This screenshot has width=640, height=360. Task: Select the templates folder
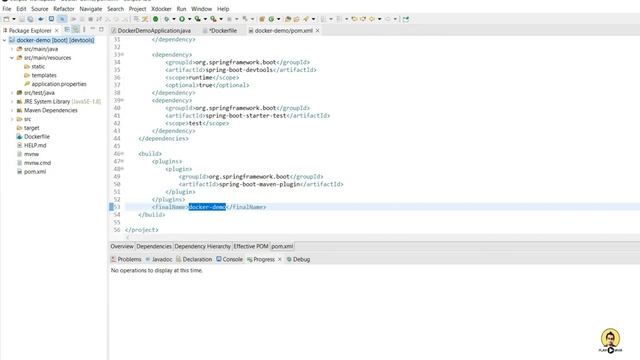[x=40, y=76]
